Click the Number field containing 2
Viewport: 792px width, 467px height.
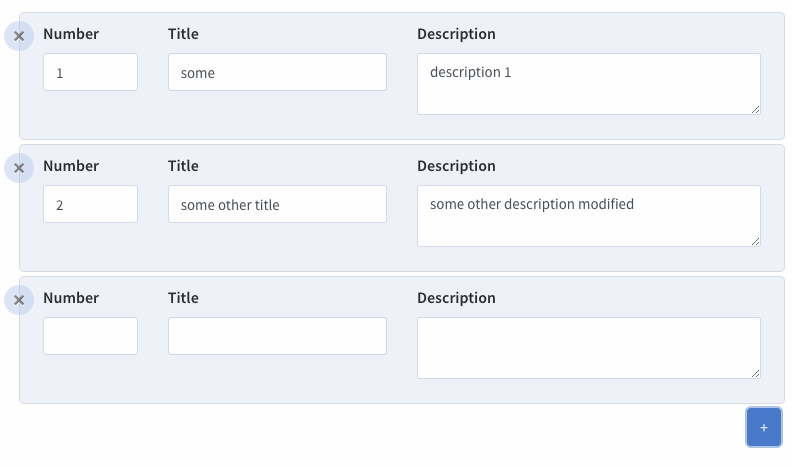click(90, 204)
